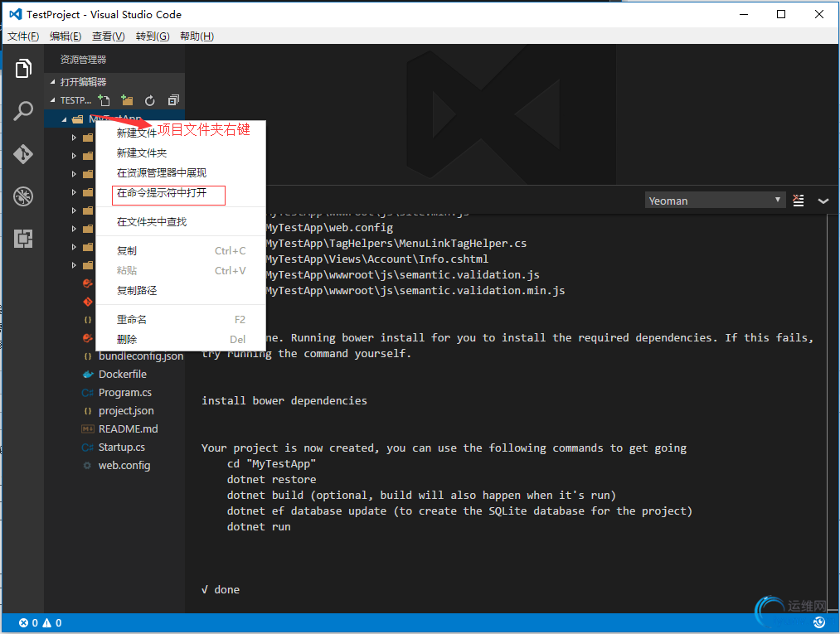
Task: Open the Search view in activity bar
Action: [x=23, y=111]
